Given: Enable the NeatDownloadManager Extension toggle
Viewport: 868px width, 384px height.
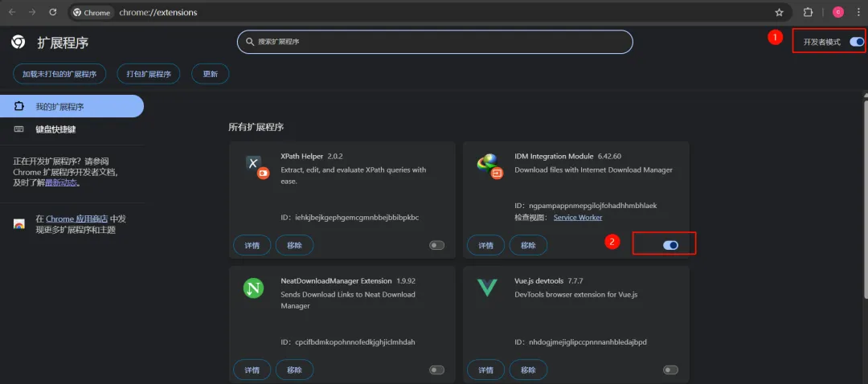Looking at the screenshot, I should 436,370.
